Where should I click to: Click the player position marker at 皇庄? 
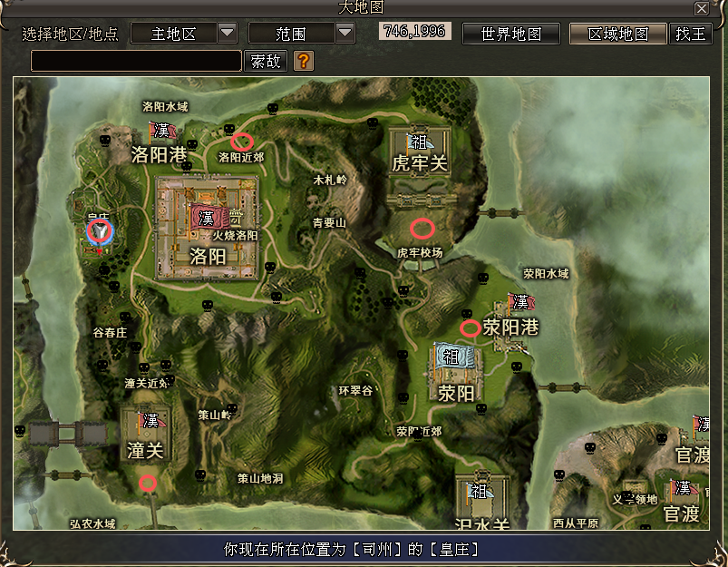tap(101, 232)
